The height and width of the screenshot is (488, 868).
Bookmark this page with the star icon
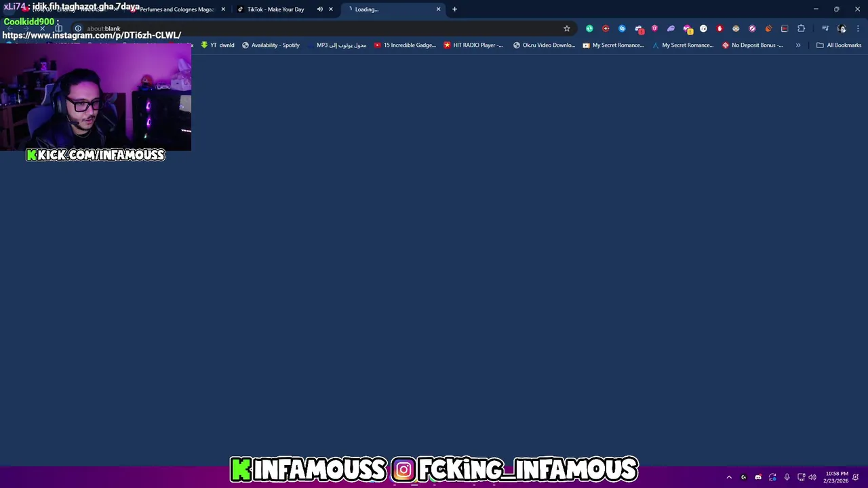[x=567, y=28]
